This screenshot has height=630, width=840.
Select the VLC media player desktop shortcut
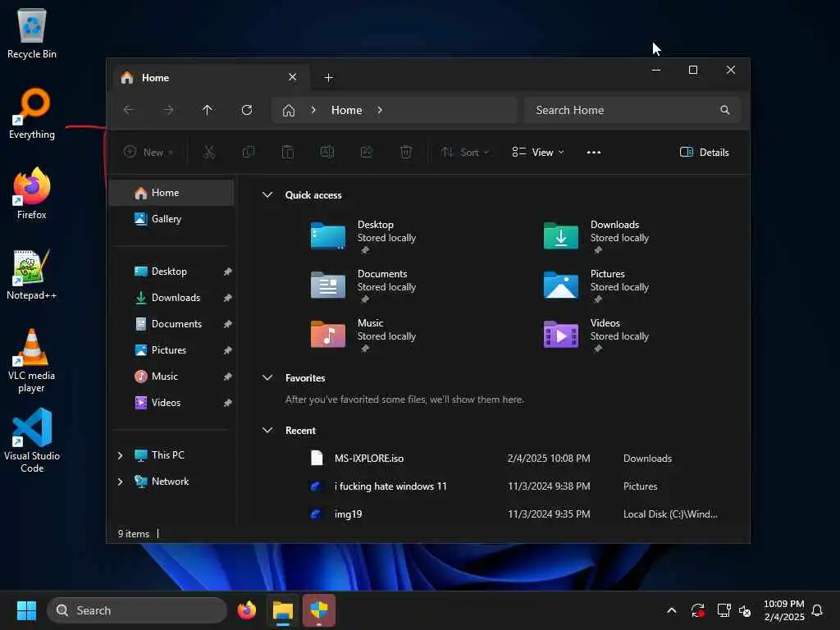[x=32, y=361]
